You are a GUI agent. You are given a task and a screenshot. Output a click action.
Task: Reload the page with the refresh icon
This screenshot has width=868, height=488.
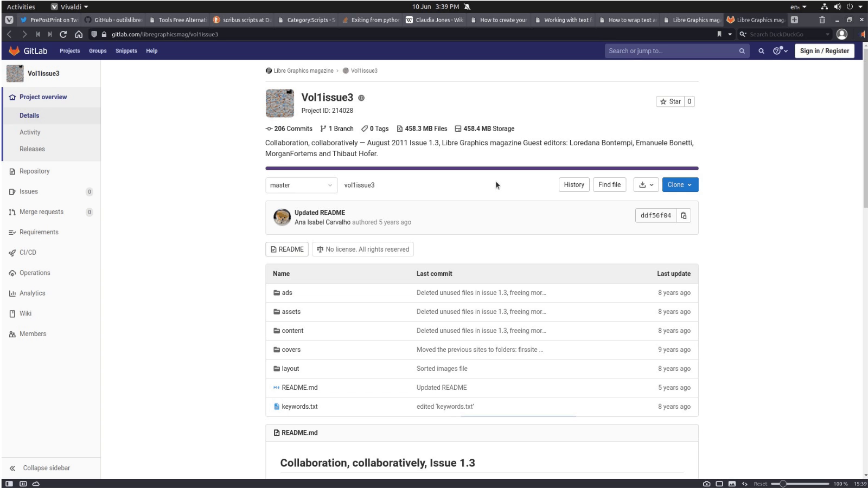63,34
